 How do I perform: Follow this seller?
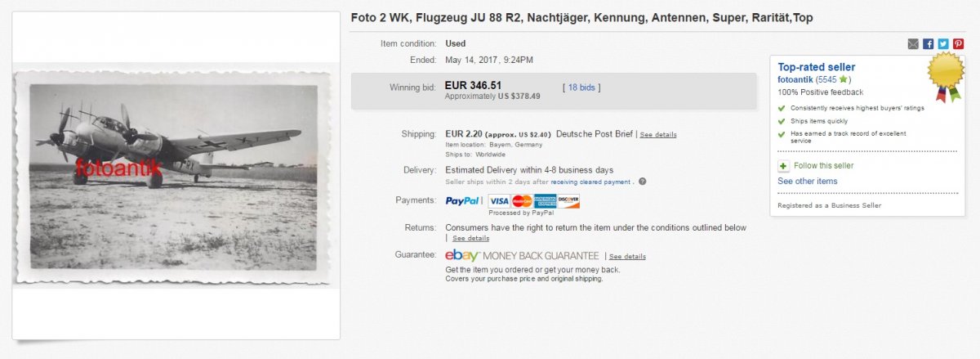[820, 166]
